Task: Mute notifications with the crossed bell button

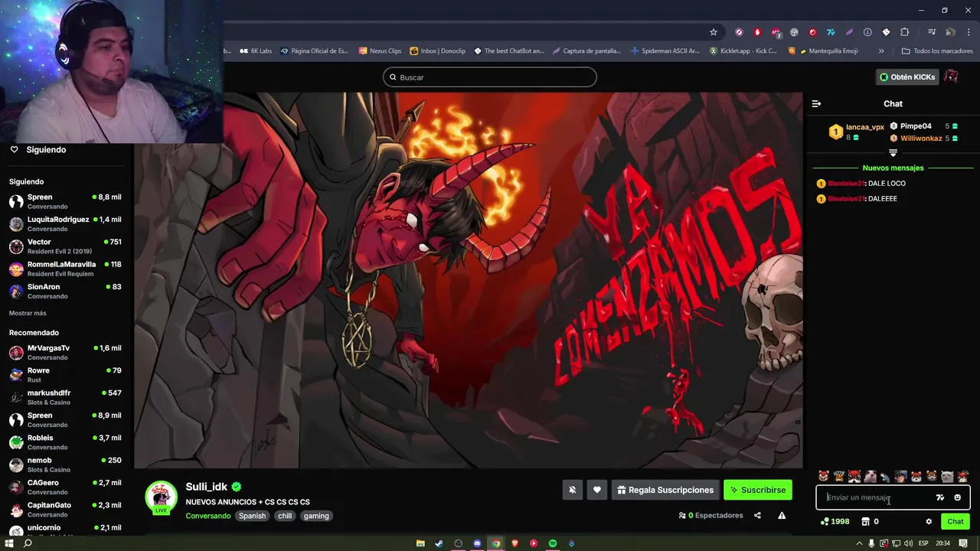Action: (572, 490)
